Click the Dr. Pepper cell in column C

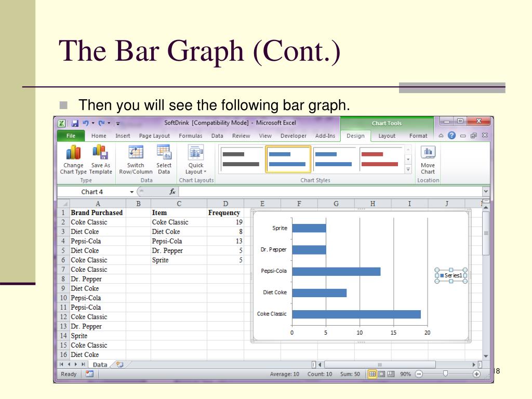(x=179, y=251)
